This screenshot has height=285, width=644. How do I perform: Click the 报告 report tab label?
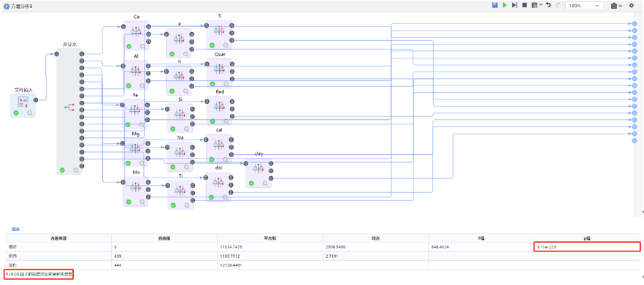[x=15, y=229]
